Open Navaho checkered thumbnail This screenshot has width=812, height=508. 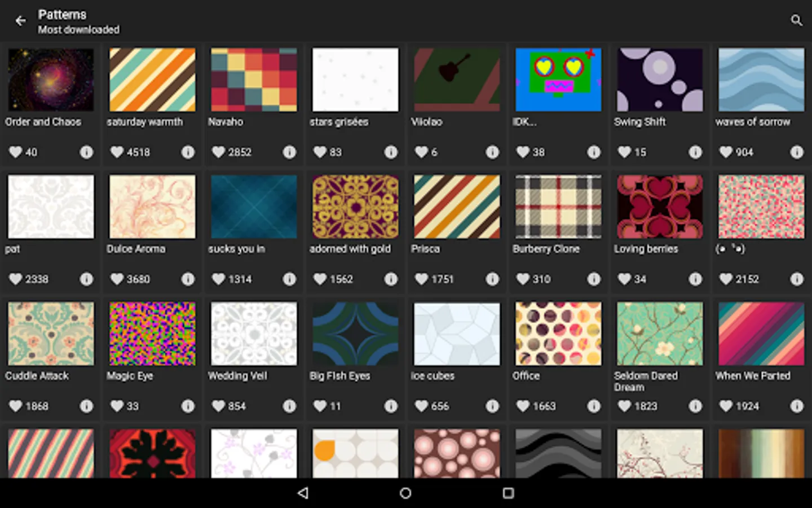(x=254, y=80)
